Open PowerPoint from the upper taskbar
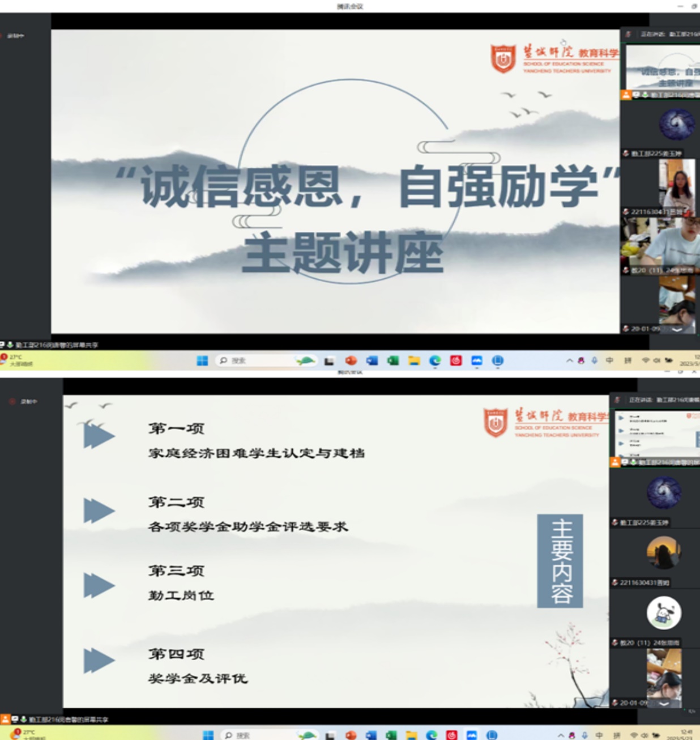Screen dimensions: 700x740 point(351,361)
